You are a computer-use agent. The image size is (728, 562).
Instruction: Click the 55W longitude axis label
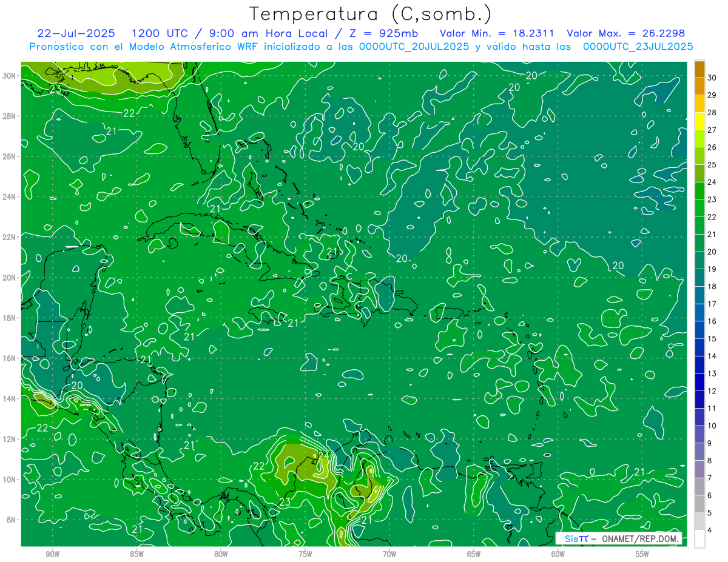pos(642,554)
